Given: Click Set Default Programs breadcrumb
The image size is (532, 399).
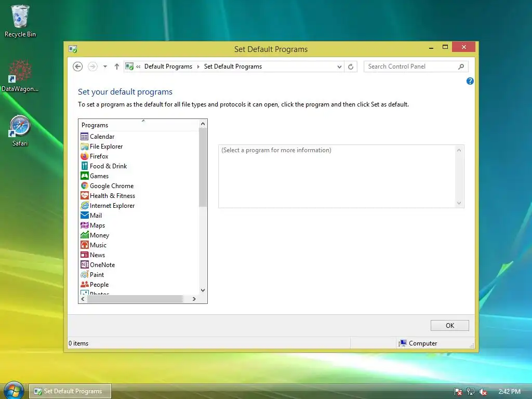Looking at the screenshot, I should coord(233,66).
